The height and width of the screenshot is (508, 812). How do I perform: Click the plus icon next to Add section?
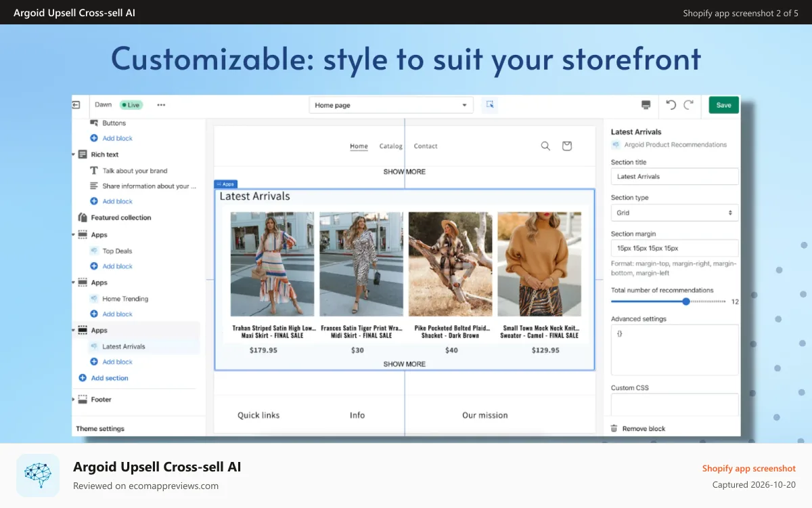83,378
